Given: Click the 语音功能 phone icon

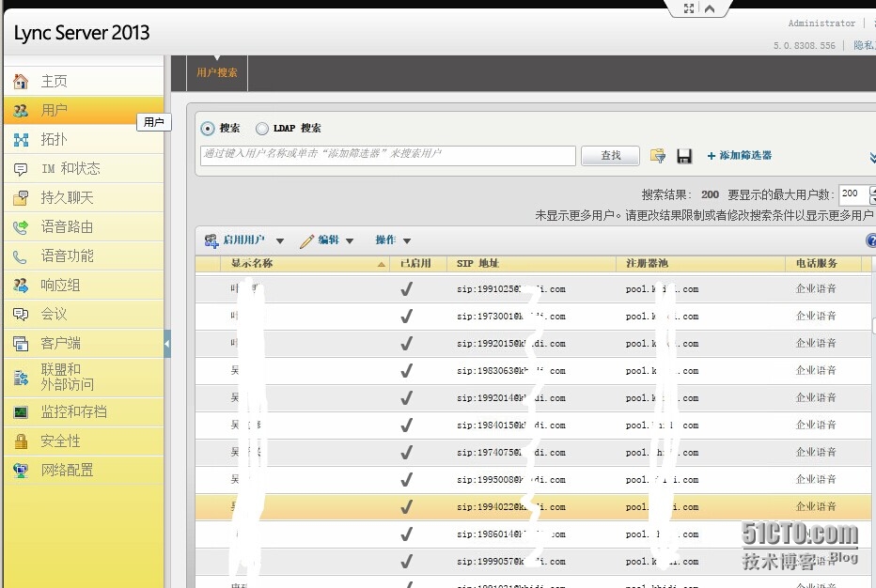Looking at the screenshot, I should tap(20, 256).
